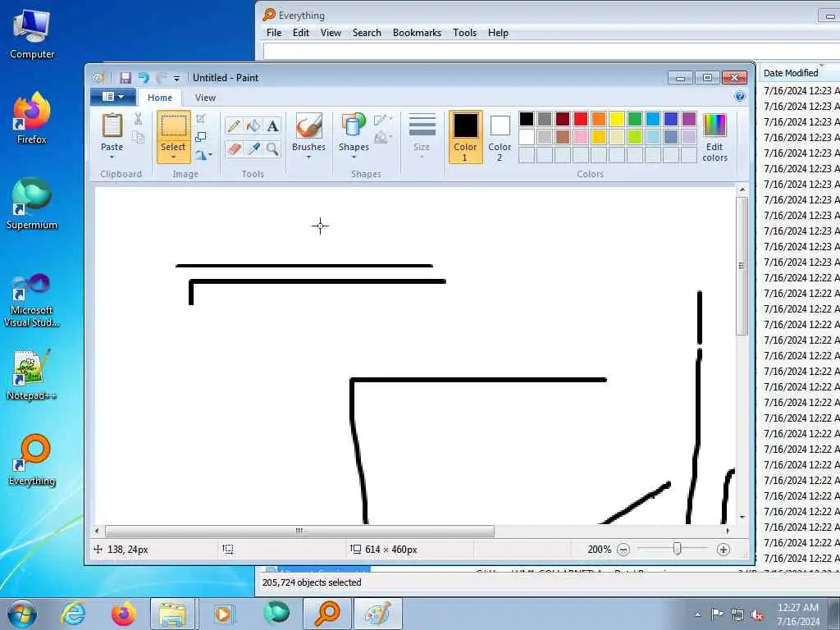Open the Paint application menu button
Viewport: 840px width, 630px height.
[x=113, y=97]
